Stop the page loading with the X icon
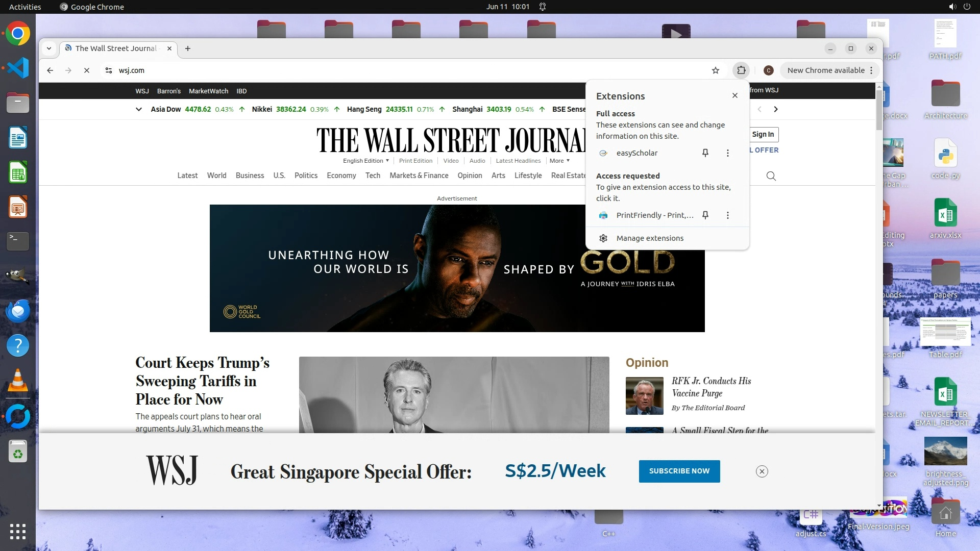This screenshot has width=980, height=551. [87, 70]
